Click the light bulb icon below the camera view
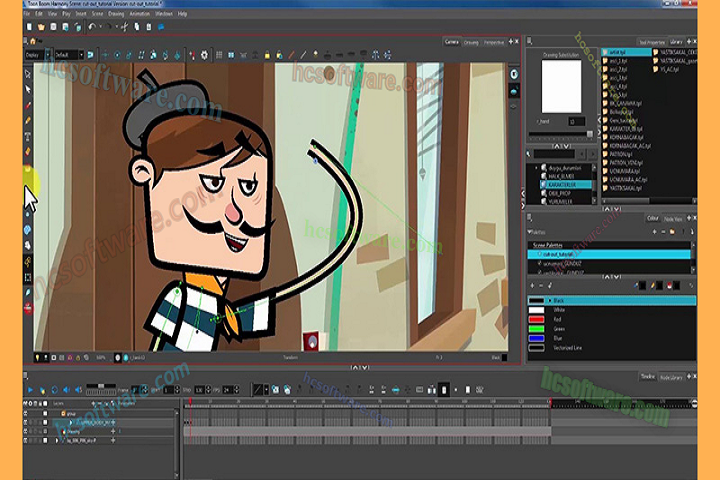The height and width of the screenshot is (480, 720). click(37, 357)
